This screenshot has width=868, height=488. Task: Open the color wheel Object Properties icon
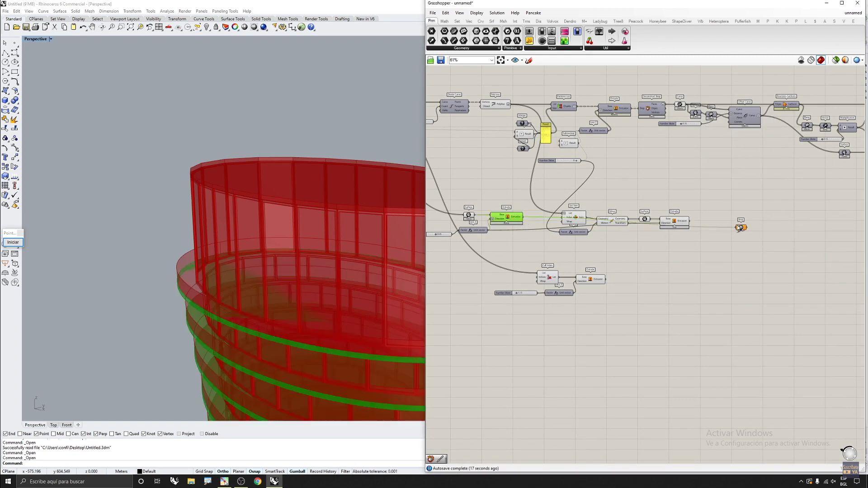point(235,27)
